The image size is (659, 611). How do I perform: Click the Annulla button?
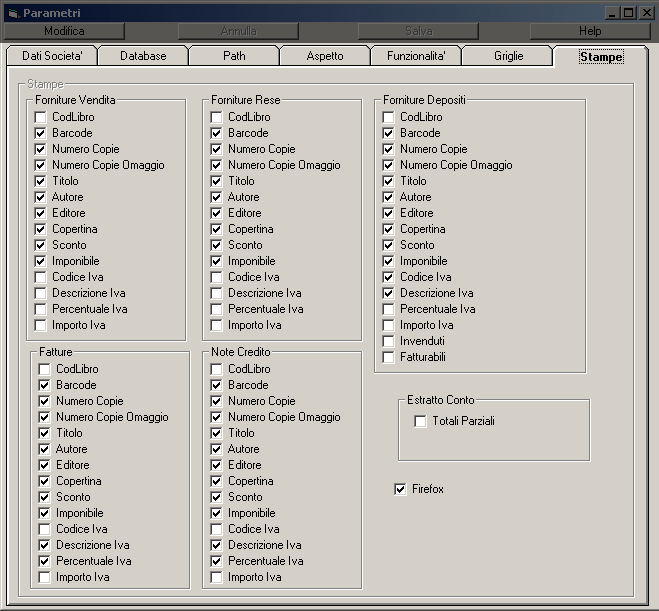coord(238,31)
